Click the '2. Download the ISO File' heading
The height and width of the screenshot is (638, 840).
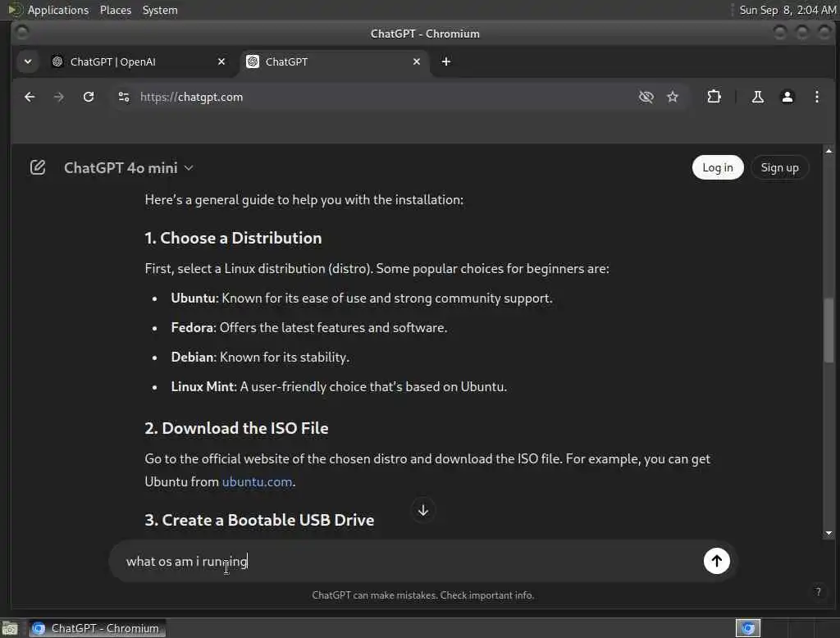pos(236,428)
